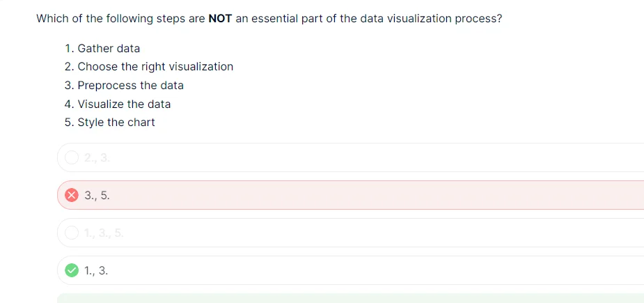Click the red X icon on wrong answer

coord(72,196)
